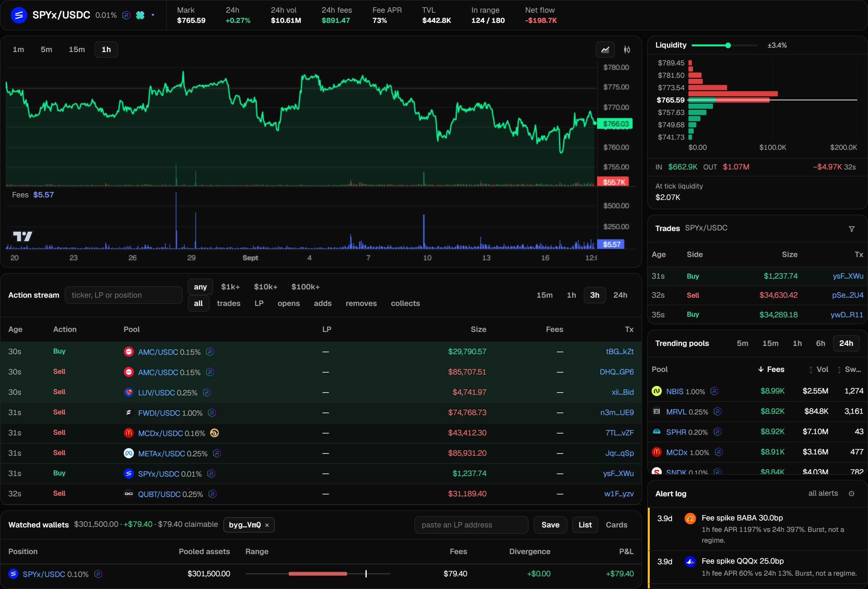Set Trending pools window to 5m

pyautogui.click(x=742, y=343)
